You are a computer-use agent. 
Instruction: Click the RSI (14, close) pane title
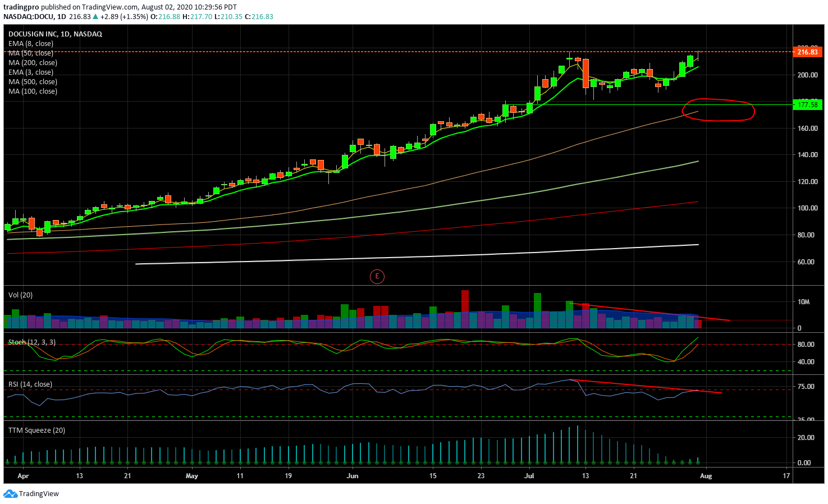(x=30, y=384)
